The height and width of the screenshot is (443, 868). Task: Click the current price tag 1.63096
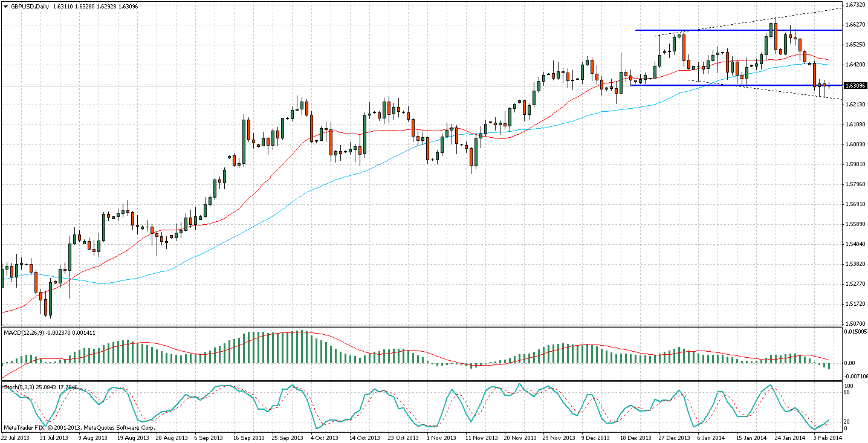(855, 86)
